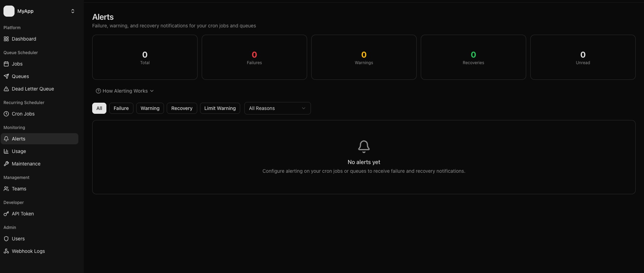Open API Token page label

point(23,214)
